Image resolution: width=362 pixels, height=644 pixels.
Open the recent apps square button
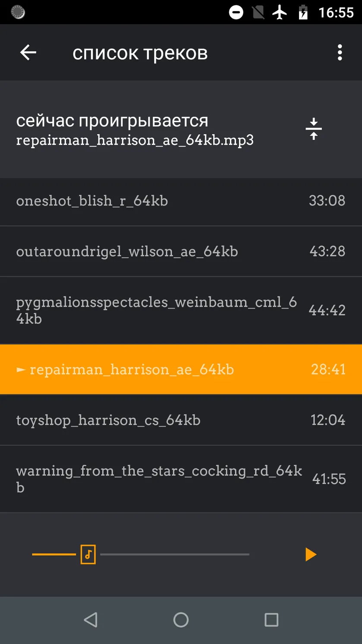pos(271,620)
